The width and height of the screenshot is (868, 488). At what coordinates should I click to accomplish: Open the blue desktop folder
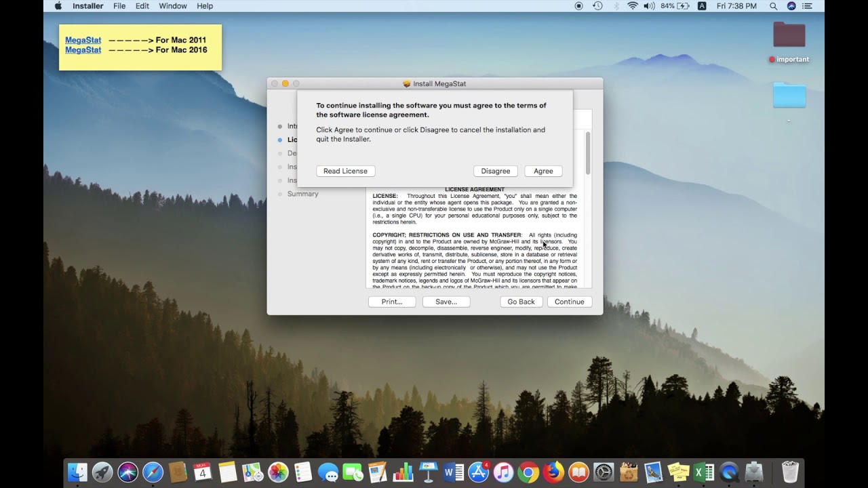789,95
